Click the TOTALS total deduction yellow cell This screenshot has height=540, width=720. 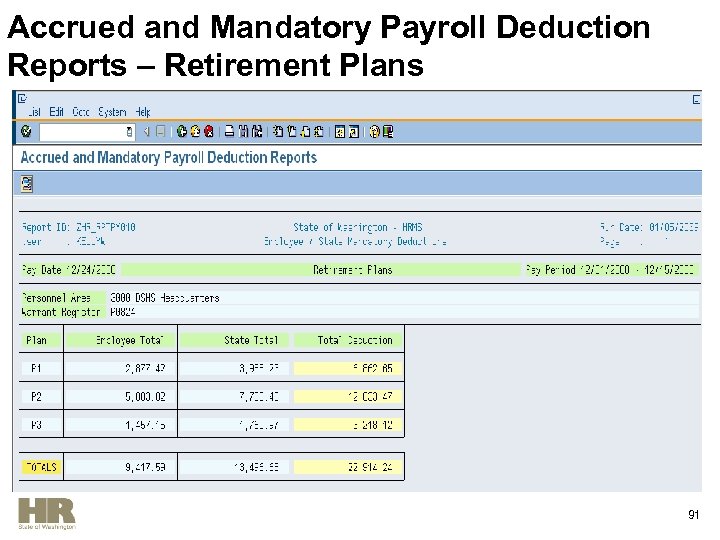click(x=348, y=467)
